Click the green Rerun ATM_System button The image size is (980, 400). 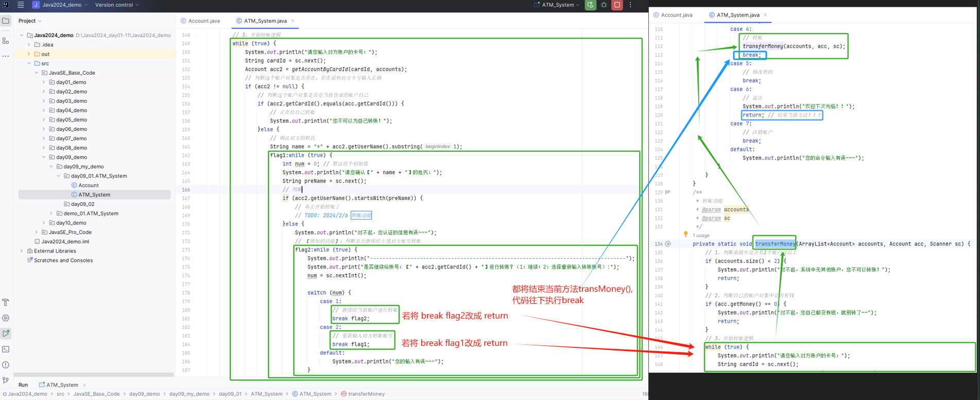point(590,5)
